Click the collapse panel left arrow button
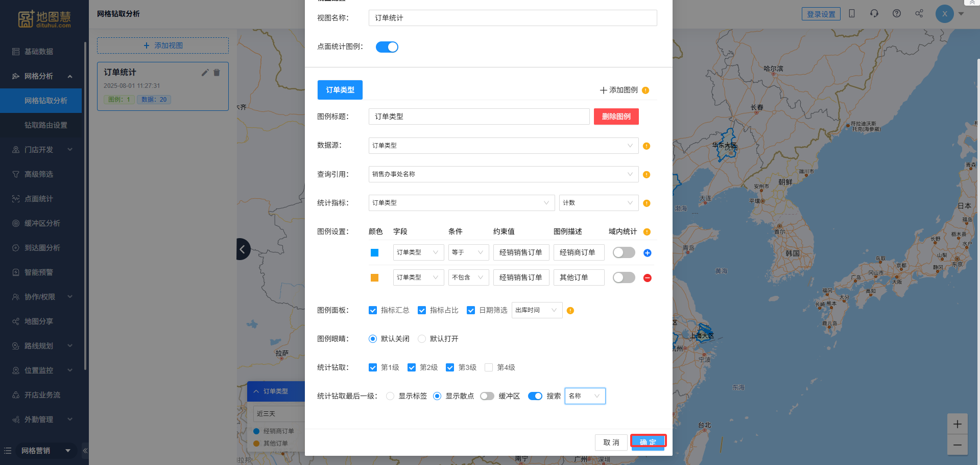Viewport: 980px width, 465px height. coord(243,249)
